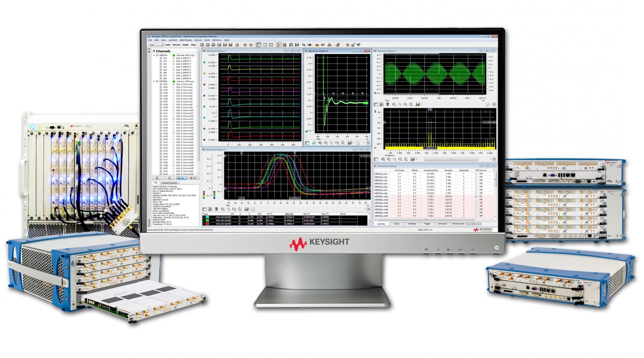Click the Single acquisition button

coord(185,45)
